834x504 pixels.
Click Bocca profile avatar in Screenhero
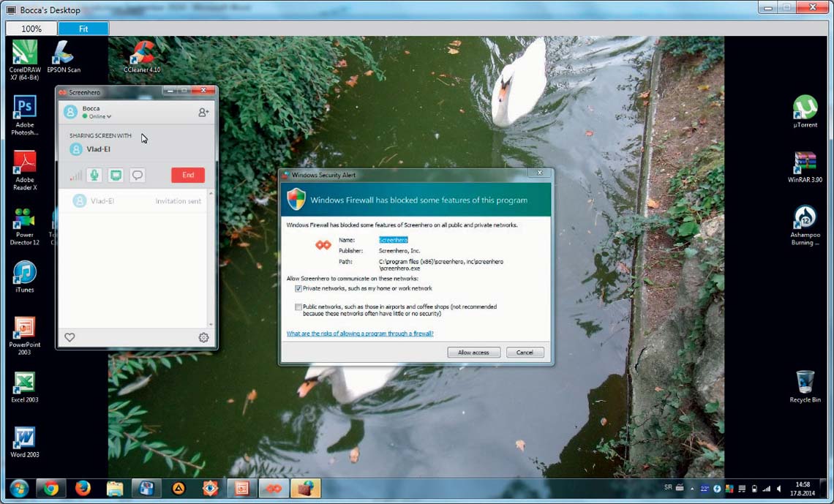pyautogui.click(x=70, y=112)
